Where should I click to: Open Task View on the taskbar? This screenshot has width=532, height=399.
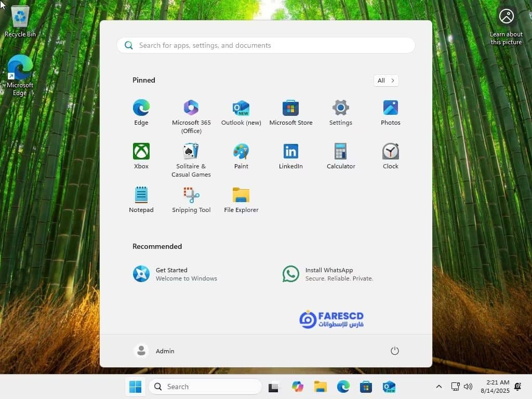click(273, 387)
